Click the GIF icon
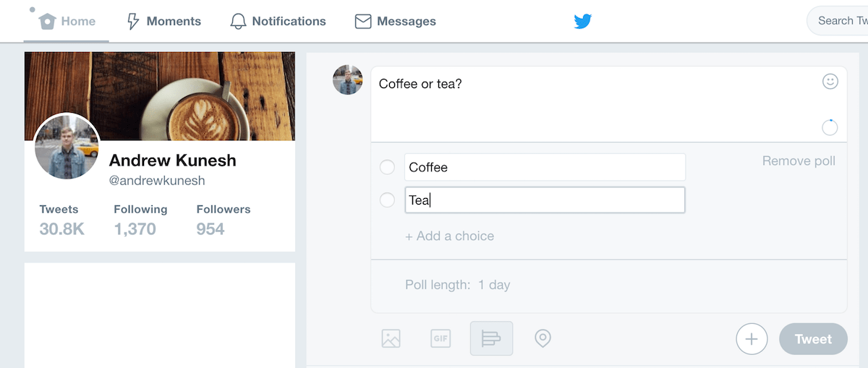 tap(441, 338)
